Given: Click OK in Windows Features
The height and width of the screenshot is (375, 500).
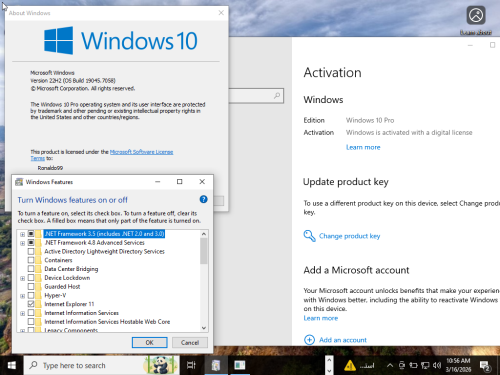Looking at the screenshot, I should click(149, 343).
